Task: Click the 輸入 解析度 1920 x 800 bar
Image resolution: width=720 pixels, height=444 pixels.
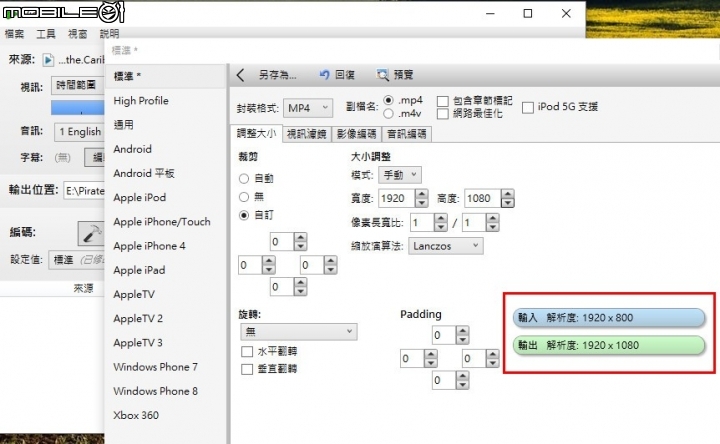Action: coord(609,318)
